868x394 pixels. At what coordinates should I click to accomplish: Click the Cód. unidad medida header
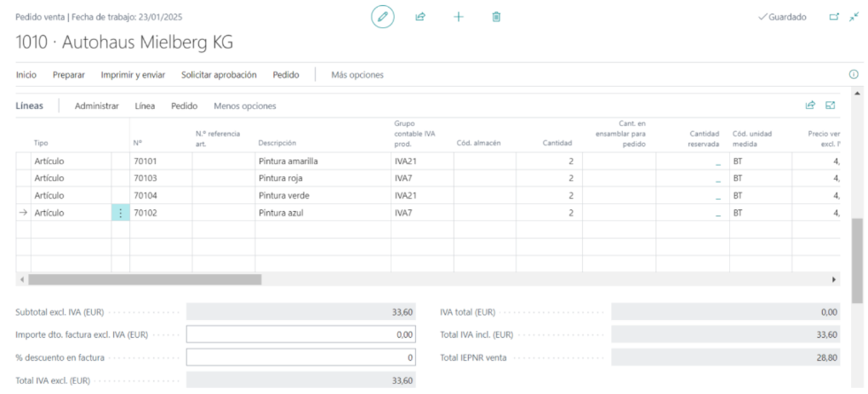[x=751, y=139]
